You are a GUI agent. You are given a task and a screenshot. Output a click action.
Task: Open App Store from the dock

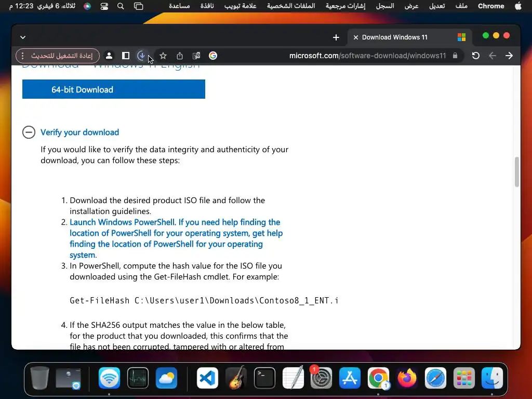click(x=350, y=378)
